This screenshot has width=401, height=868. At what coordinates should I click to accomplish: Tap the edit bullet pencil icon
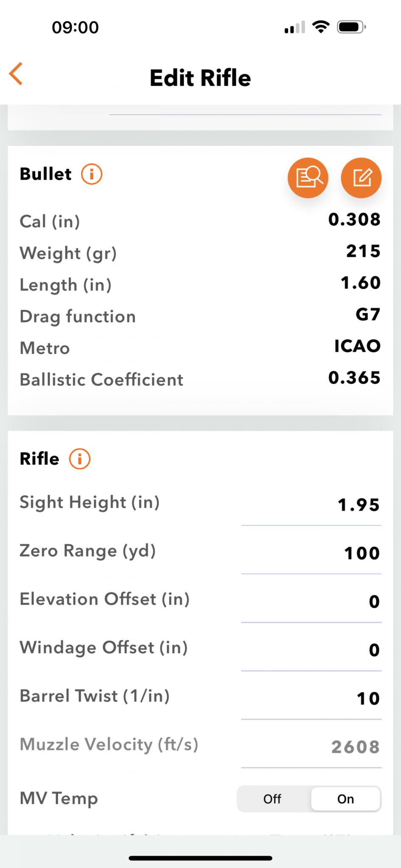click(361, 178)
